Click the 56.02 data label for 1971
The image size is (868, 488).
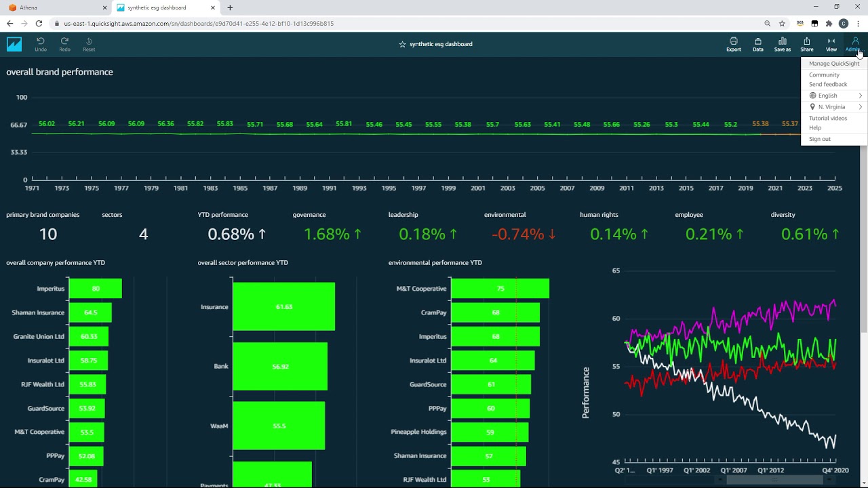pyautogui.click(x=47, y=124)
